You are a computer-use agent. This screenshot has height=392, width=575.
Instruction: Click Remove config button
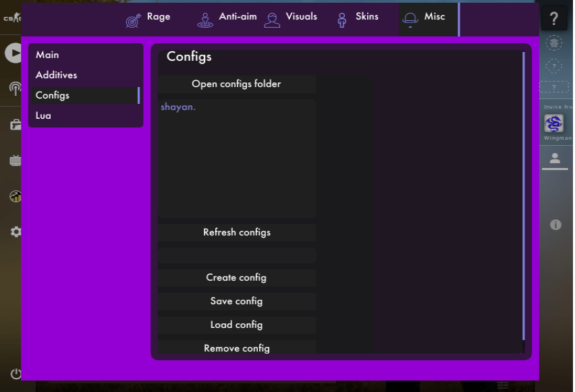tap(237, 347)
